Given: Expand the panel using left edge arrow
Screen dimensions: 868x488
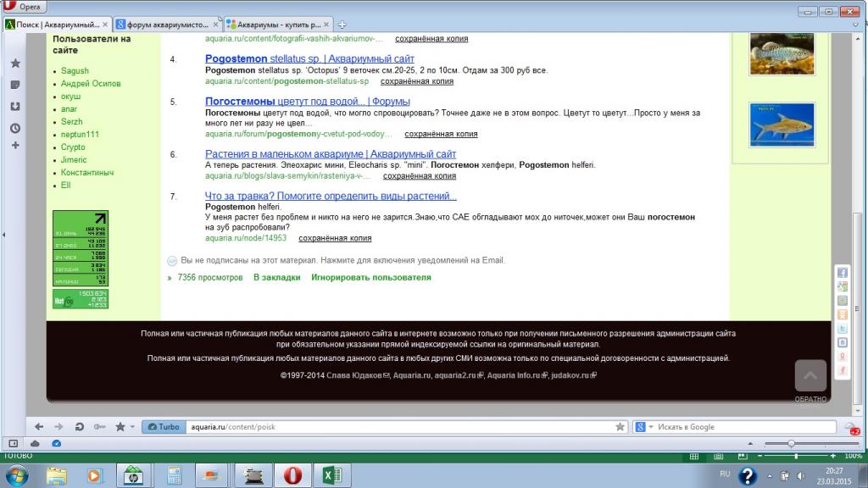Looking at the screenshot, I should coord(4,235).
